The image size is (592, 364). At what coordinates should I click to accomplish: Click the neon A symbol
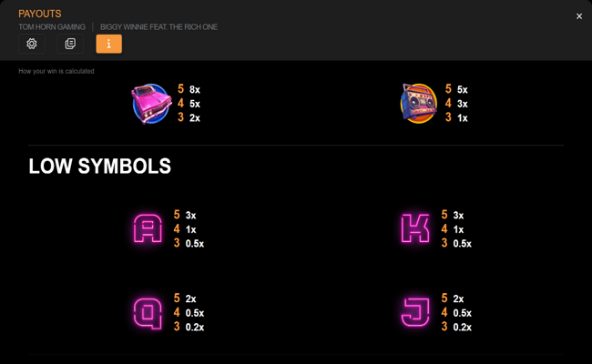[x=148, y=229]
